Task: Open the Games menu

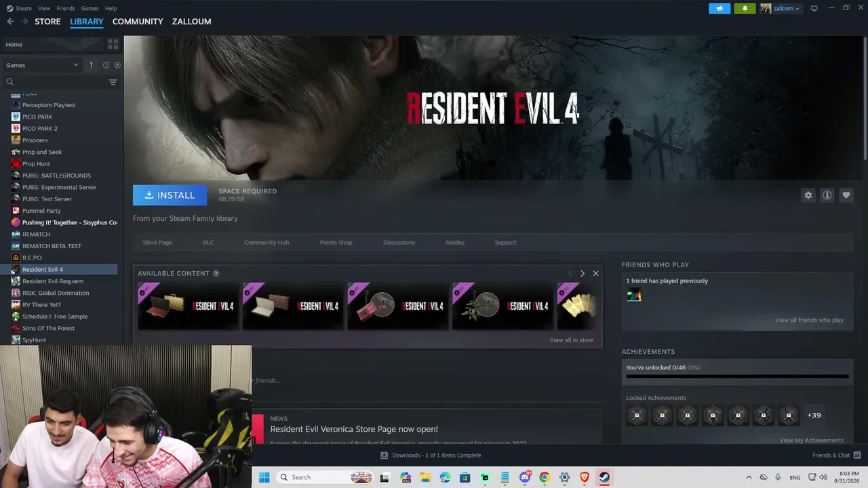Action: point(90,8)
